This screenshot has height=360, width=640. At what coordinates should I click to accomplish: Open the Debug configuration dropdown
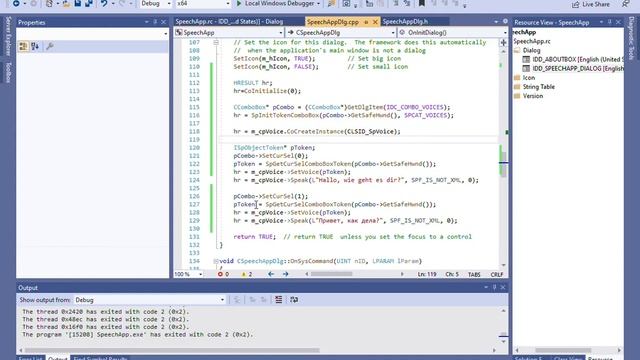(156, 4)
